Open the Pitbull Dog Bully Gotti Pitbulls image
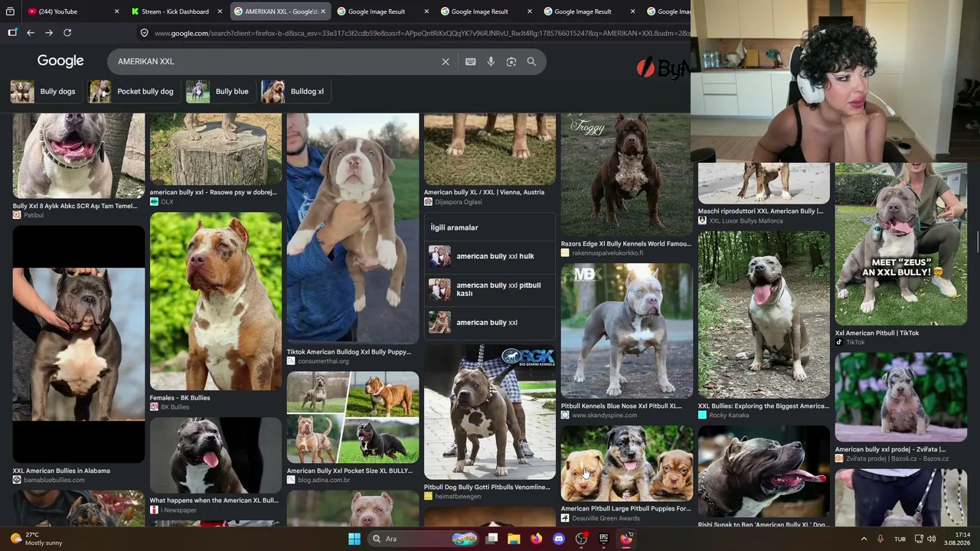Screen dimensions: 980x551 [490, 412]
